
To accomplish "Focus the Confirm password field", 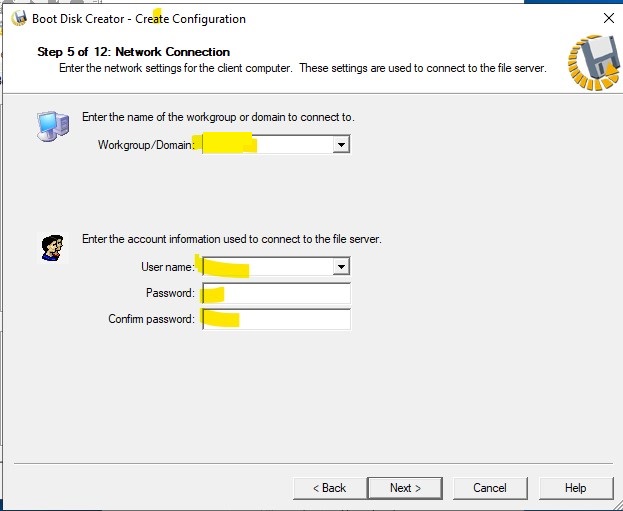I will (x=276, y=319).
